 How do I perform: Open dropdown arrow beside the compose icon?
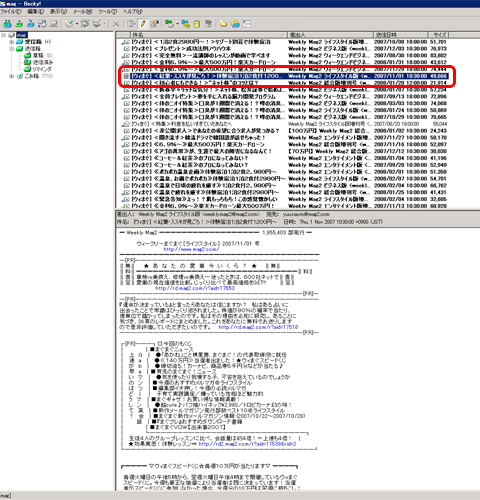click(77, 24)
